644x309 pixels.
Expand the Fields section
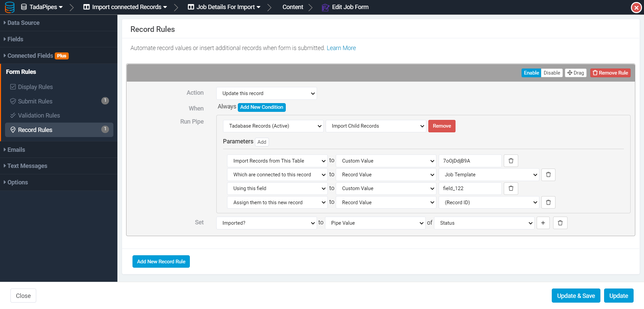coord(59,39)
